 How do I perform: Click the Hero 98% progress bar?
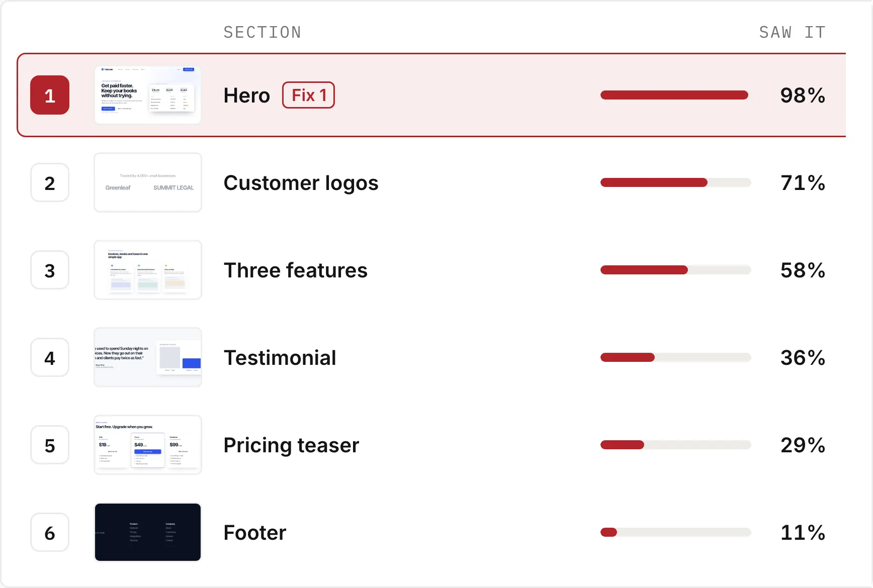point(675,95)
